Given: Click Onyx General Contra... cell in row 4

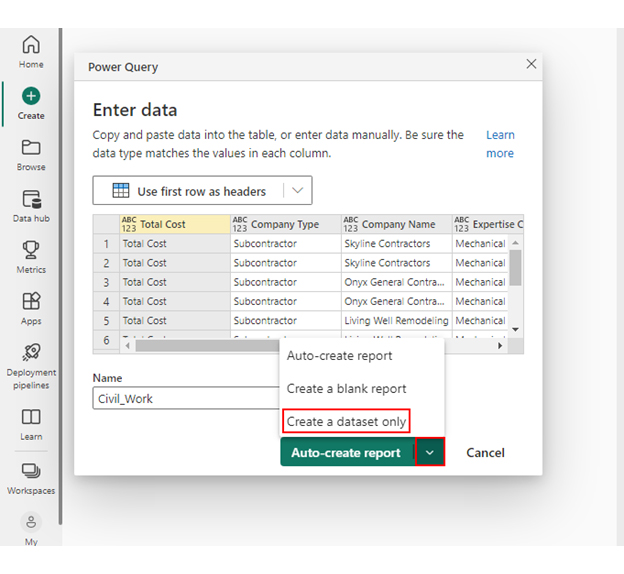Looking at the screenshot, I should 397,301.
